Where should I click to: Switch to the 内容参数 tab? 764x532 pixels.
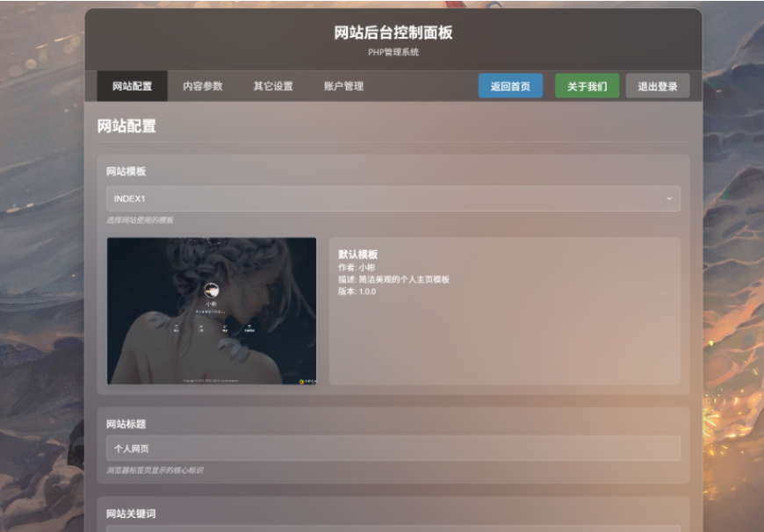203,86
